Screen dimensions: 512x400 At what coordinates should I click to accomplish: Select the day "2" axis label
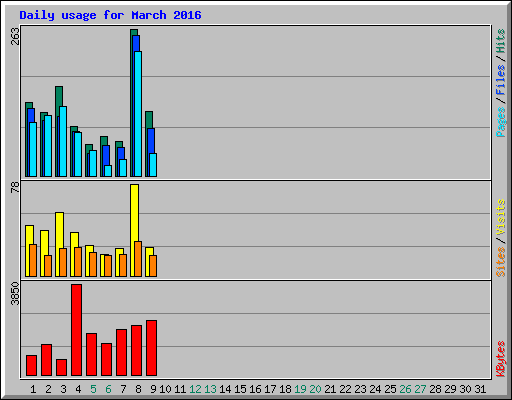point(48,389)
